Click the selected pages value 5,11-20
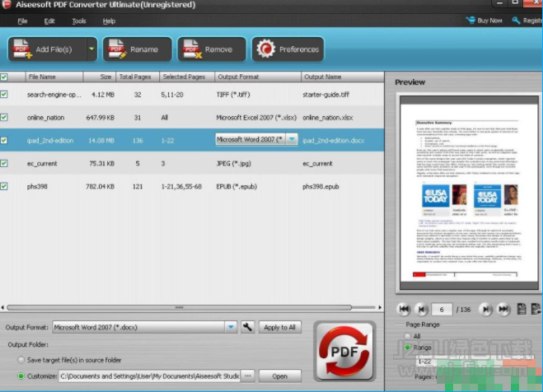This screenshot has height=392, width=543. pos(172,95)
